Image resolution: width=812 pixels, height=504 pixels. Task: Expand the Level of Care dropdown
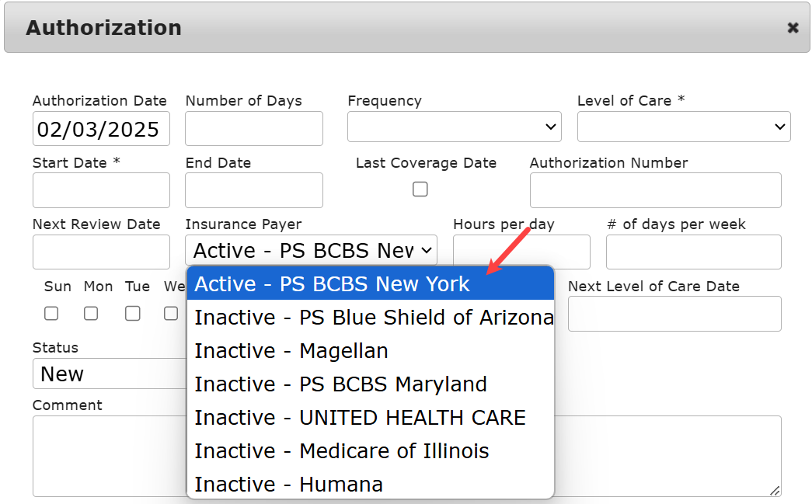point(683,127)
